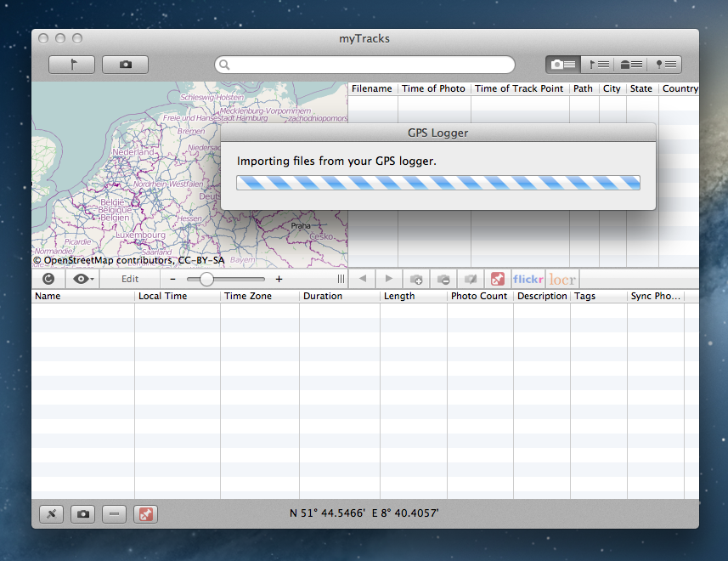Select the flag list view mode

pos(597,65)
